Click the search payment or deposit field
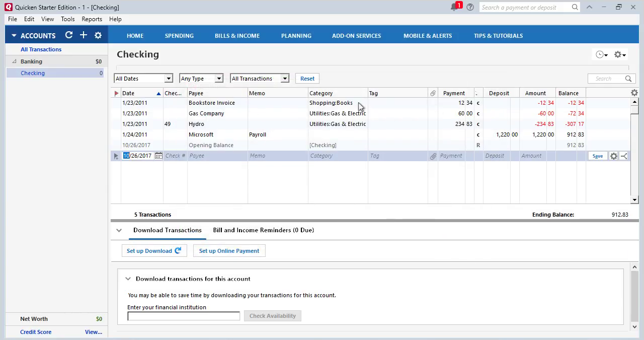The height and width of the screenshot is (340, 644). click(525, 7)
